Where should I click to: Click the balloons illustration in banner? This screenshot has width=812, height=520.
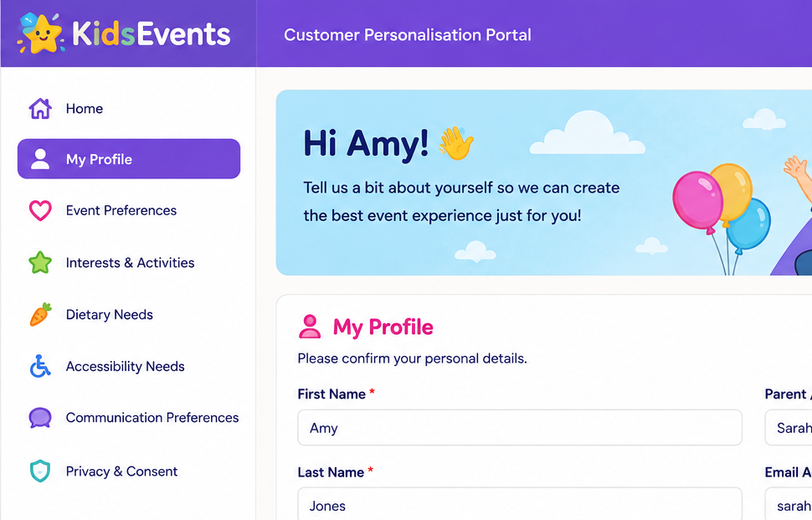point(722,218)
